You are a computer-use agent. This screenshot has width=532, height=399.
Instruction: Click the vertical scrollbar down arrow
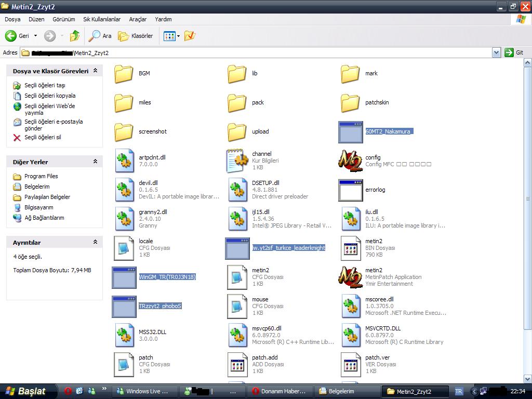coord(528,379)
